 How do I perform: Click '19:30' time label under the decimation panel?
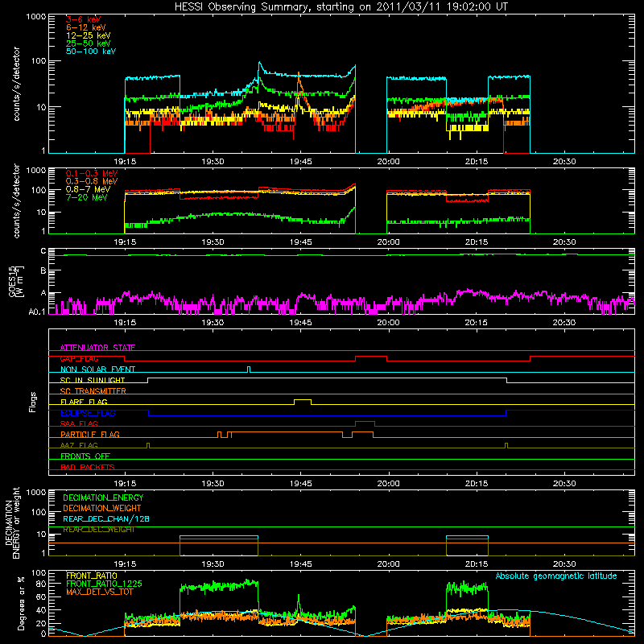click(x=213, y=564)
